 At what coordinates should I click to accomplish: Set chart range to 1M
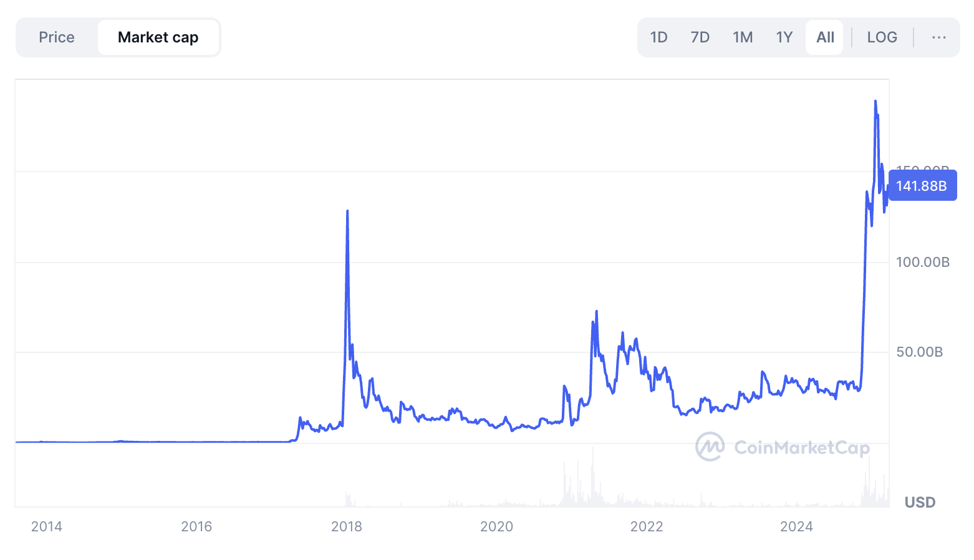click(x=743, y=37)
